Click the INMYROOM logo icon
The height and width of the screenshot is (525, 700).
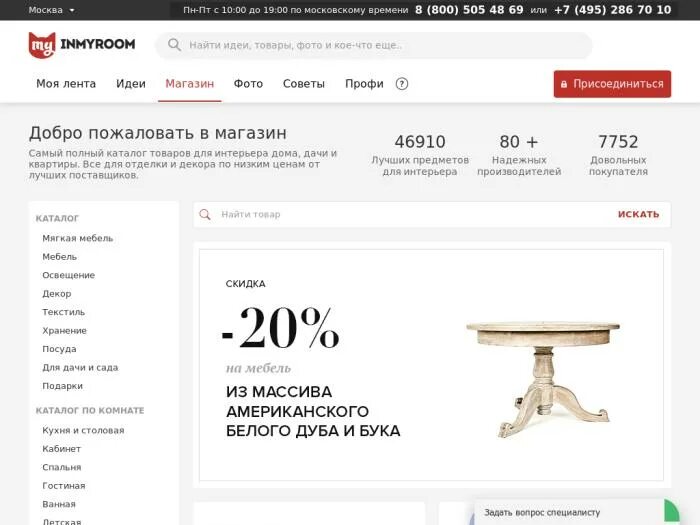[42, 45]
